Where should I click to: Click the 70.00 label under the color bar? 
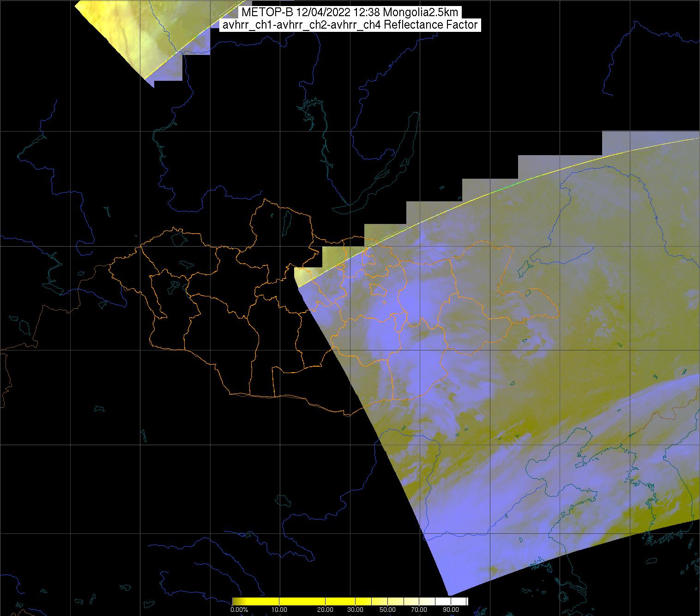coord(419,610)
